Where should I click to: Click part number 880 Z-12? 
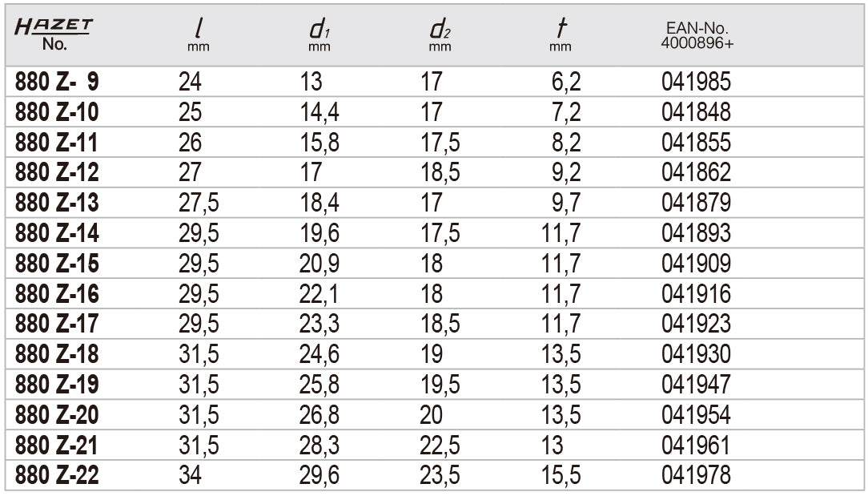point(57,172)
